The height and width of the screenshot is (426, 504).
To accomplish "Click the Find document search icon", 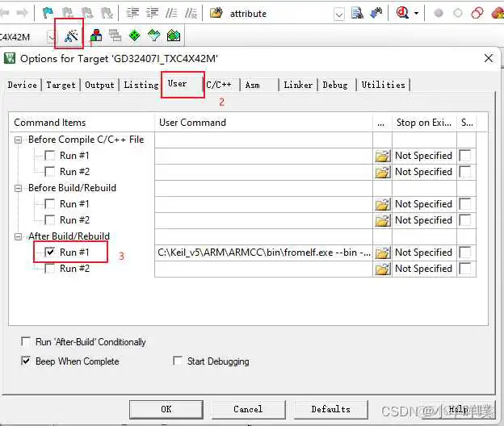I will point(357,13).
